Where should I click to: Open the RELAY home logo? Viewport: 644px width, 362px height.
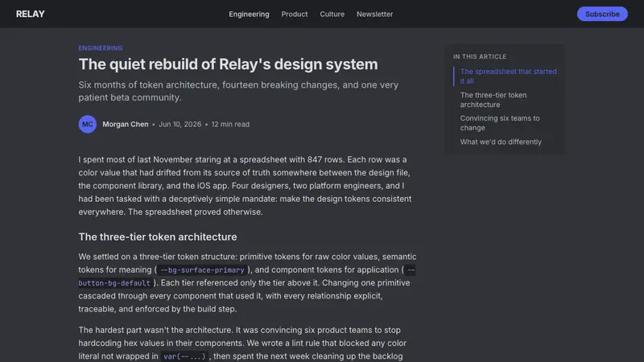click(x=30, y=14)
